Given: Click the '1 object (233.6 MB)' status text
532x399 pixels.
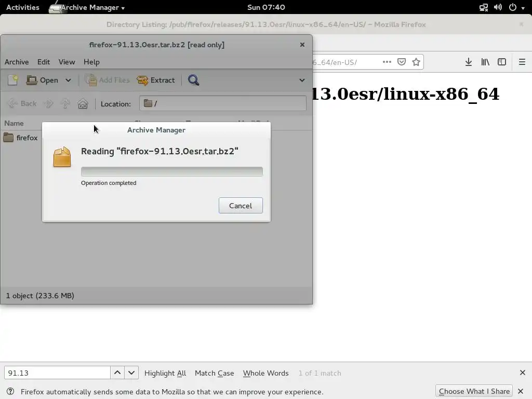Looking at the screenshot, I should pos(40,296).
